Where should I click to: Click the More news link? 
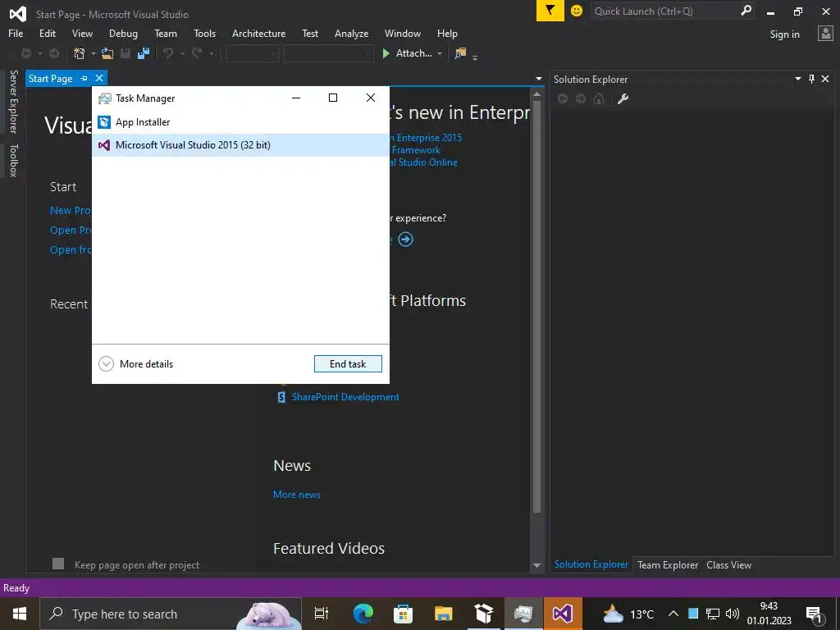pyautogui.click(x=297, y=495)
